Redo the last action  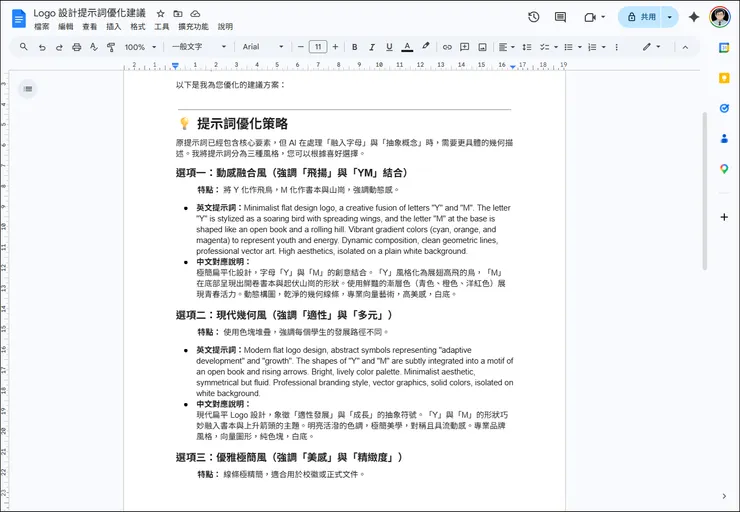[59, 47]
